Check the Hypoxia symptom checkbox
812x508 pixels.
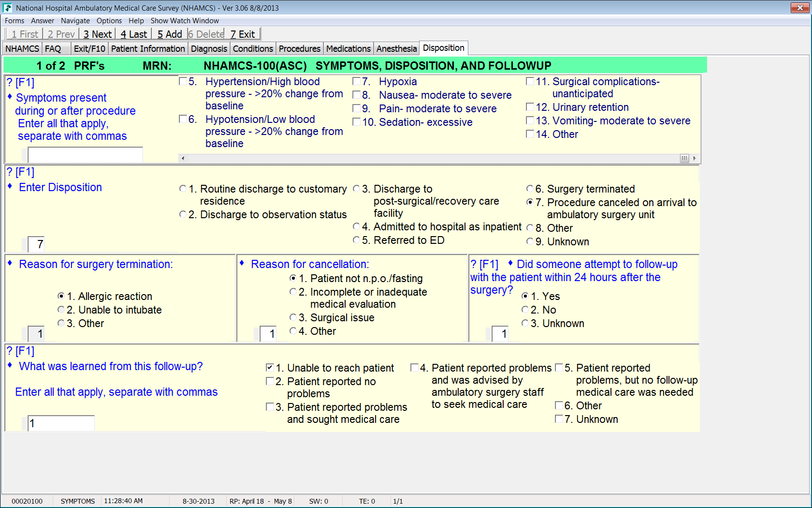click(357, 81)
